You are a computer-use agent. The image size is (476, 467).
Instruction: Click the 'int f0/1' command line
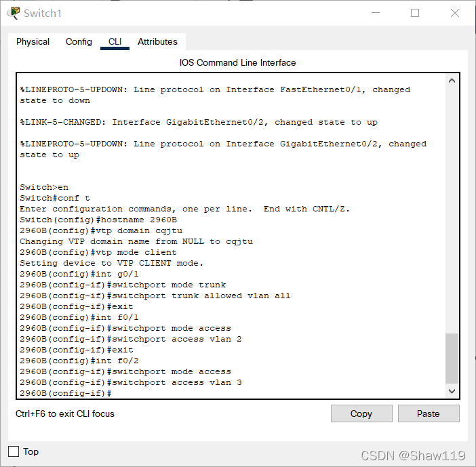(x=79, y=317)
